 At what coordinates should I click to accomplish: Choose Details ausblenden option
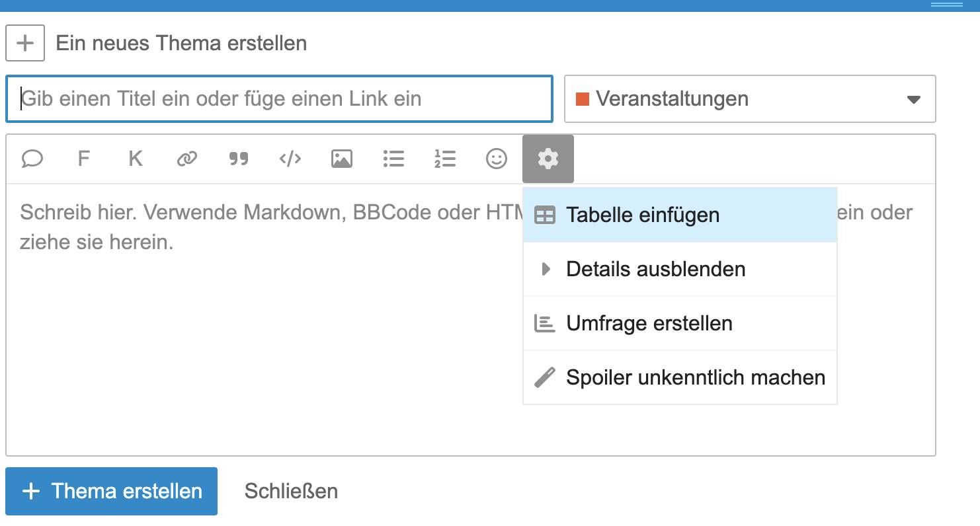coord(680,270)
